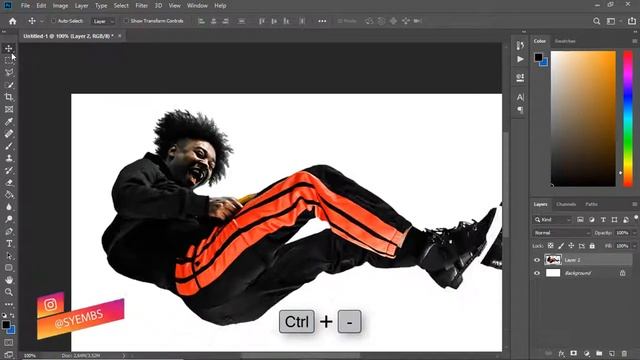Hide the Background layer eye icon
640x360 pixels.
tap(537, 273)
